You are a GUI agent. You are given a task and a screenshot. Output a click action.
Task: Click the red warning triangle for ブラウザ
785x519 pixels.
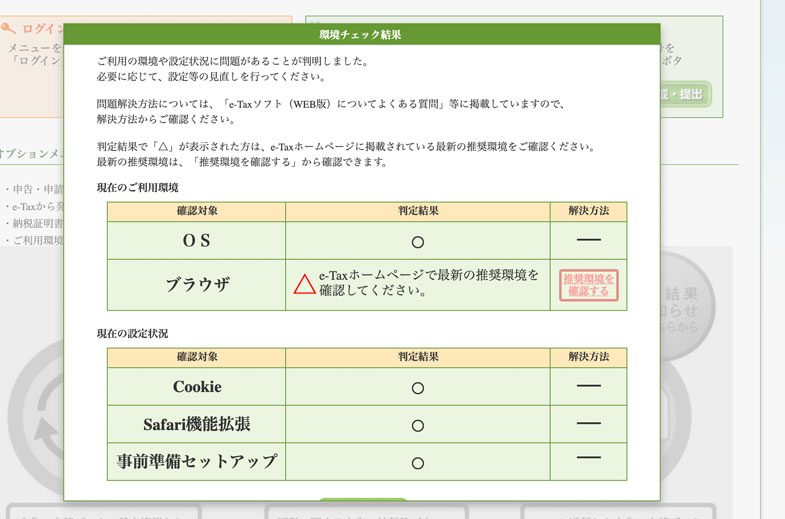coord(304,284)
